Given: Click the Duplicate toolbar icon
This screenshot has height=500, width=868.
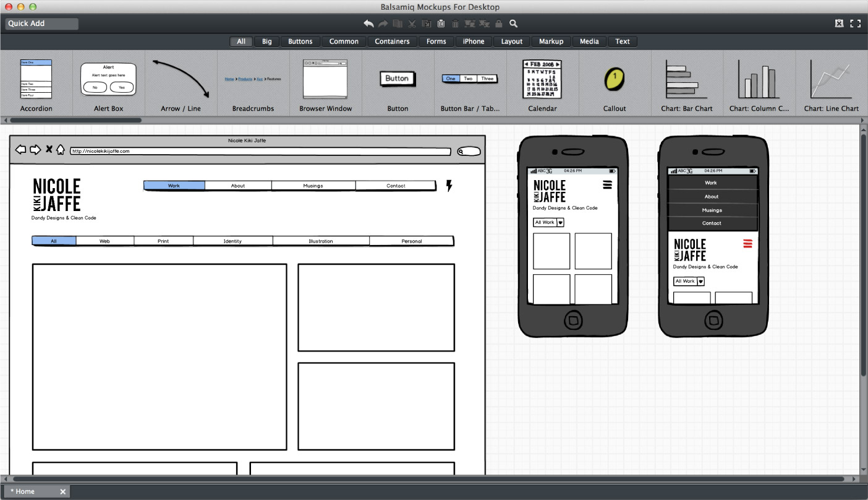Looking at the screenshot, I should point(398,24).
